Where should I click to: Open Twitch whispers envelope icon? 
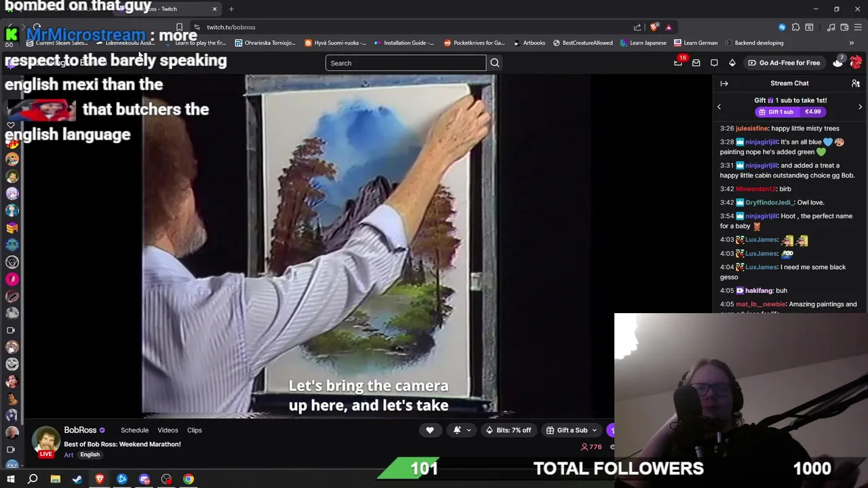[x=696, y=63]
